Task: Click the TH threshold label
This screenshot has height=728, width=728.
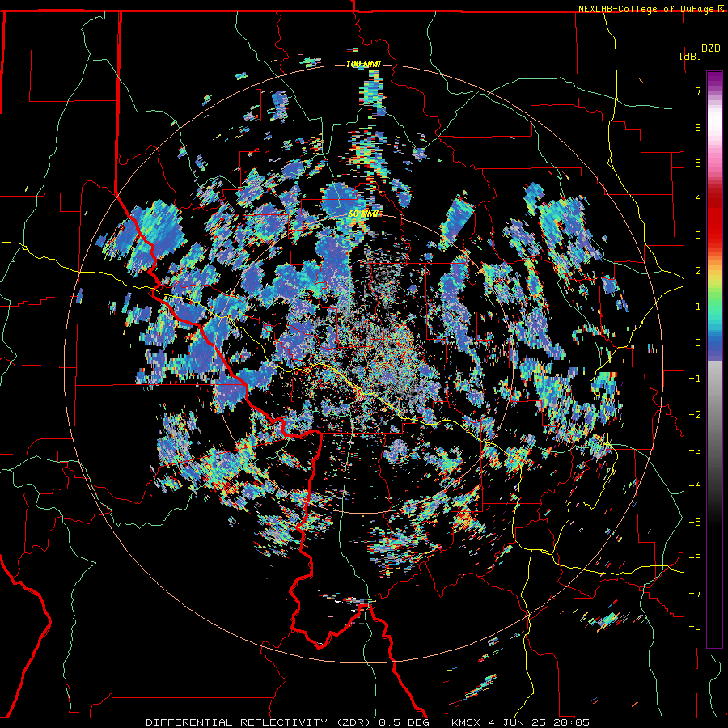Action: 695,630
